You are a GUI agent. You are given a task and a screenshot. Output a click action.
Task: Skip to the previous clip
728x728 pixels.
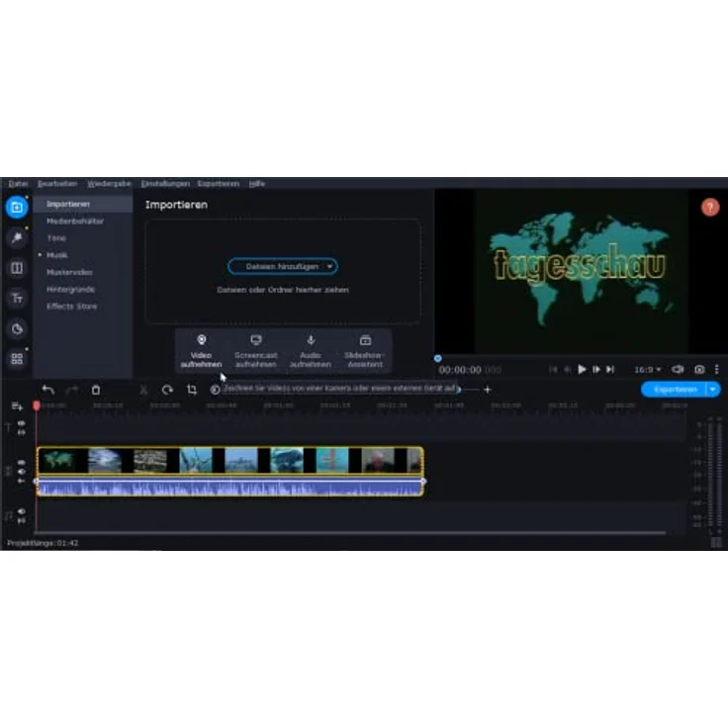553,370
